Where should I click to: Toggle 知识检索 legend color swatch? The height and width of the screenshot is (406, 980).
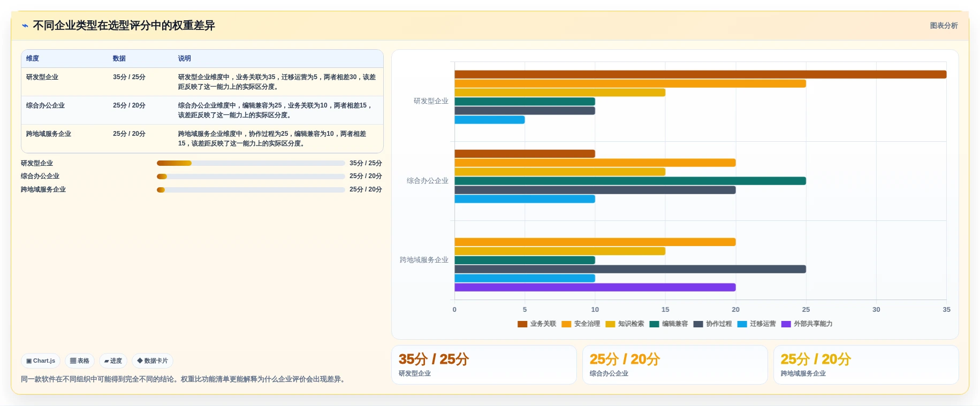[610, 324]
